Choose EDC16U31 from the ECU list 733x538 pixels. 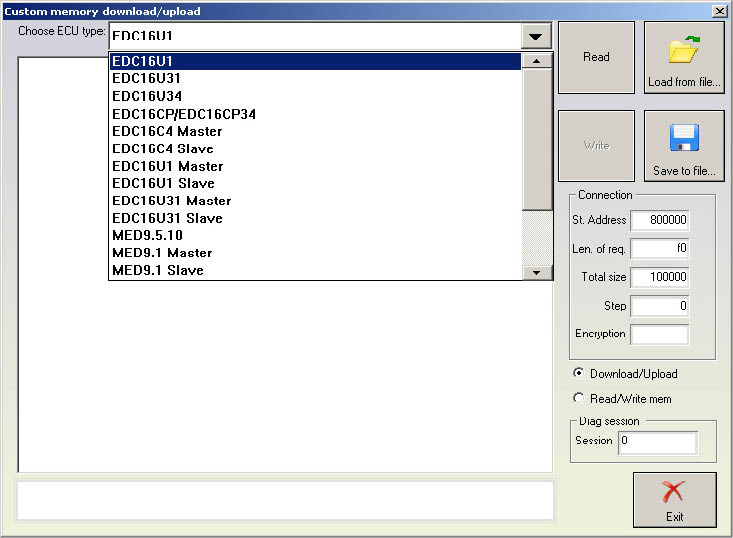[147, 78]
